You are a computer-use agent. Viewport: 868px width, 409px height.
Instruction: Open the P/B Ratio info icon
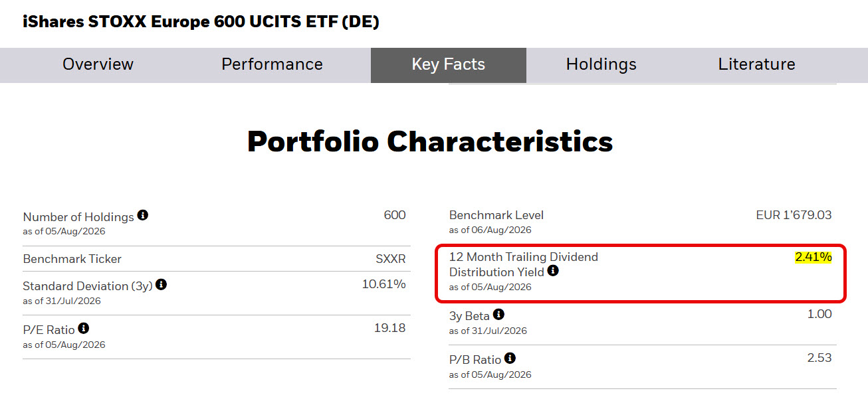[x=510, y=358]
